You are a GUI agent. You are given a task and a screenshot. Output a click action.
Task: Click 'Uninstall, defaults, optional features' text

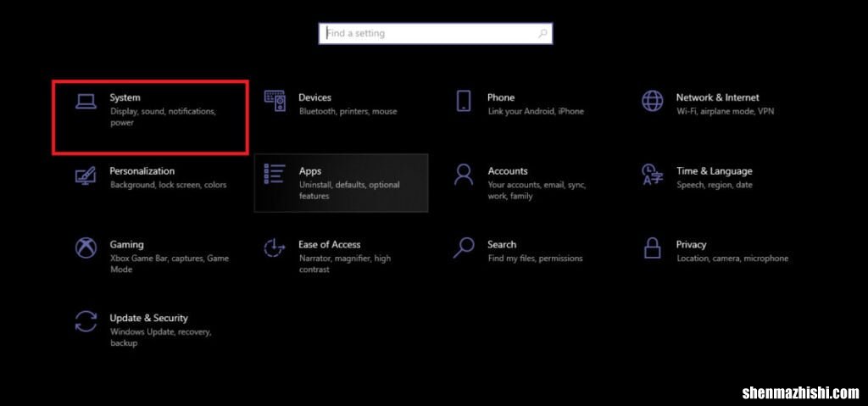[349, 191]
